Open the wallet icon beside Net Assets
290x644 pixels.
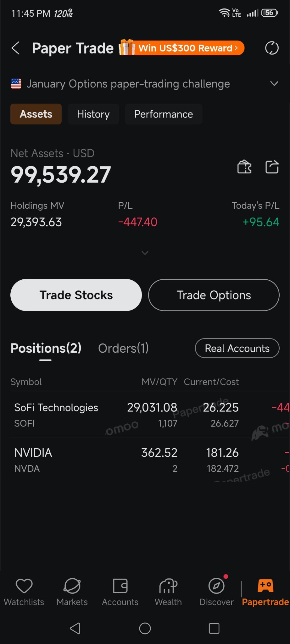tap(244, 167)
